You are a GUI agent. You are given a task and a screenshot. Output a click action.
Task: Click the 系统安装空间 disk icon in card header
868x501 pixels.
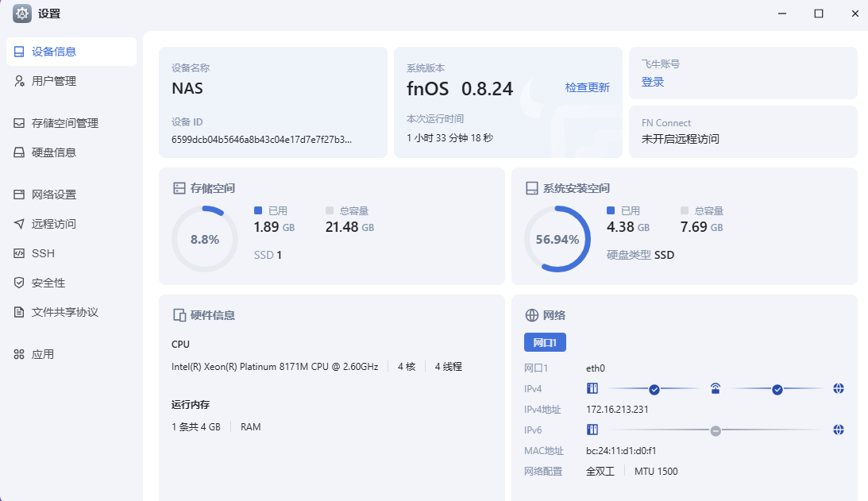point(532,188)
